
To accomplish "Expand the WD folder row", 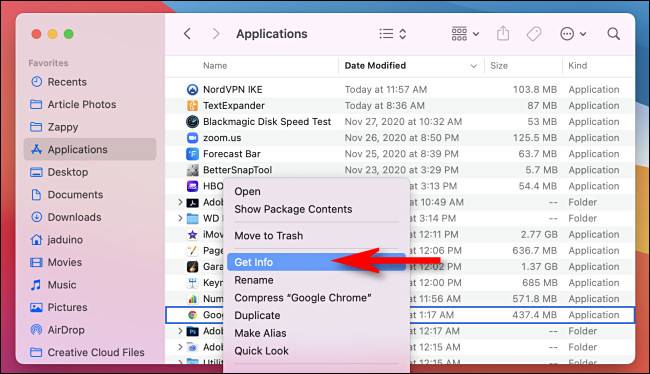I will tap(180, 218).
